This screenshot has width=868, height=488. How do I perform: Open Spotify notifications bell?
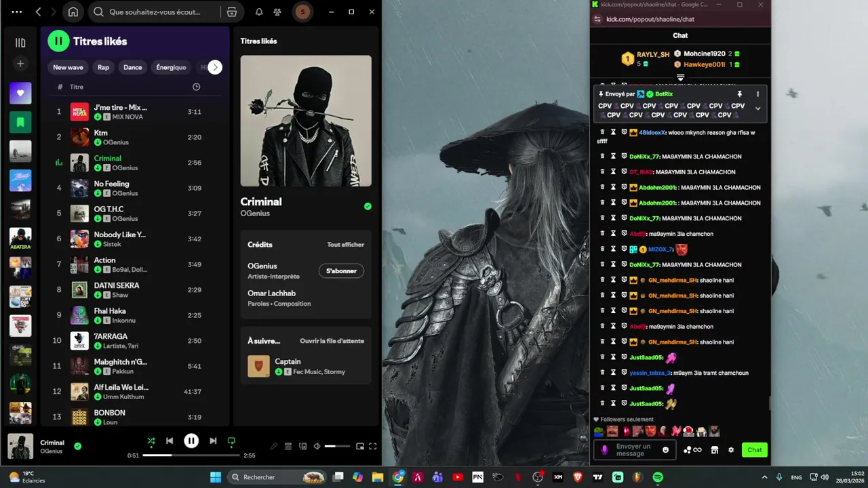pos(259,12)
